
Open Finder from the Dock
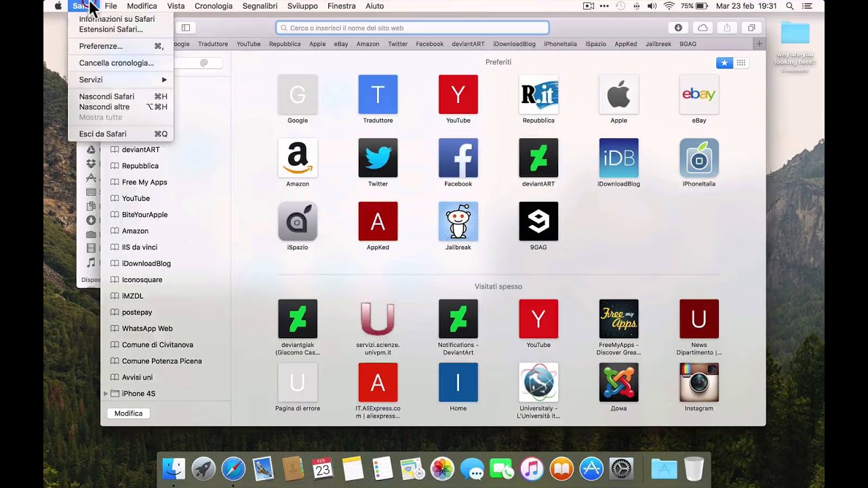[174, 468]
